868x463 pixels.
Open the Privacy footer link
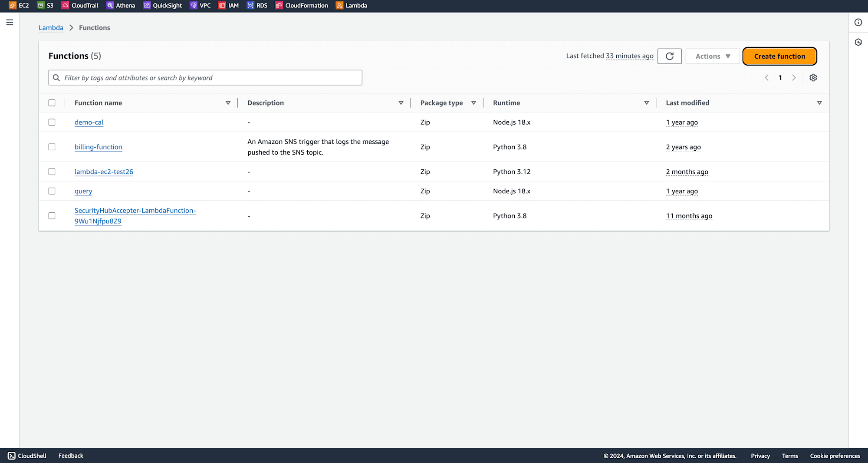pyautogui.click(x=760, y=456)
